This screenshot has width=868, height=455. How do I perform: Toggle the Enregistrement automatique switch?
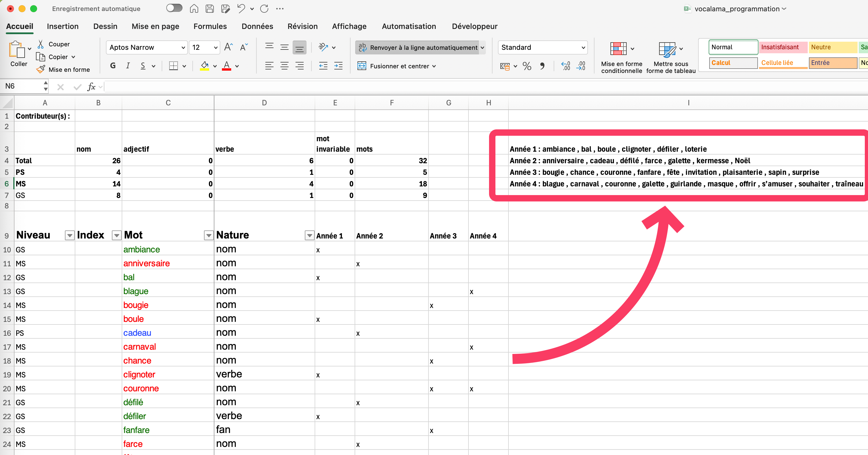pos(174,8)
